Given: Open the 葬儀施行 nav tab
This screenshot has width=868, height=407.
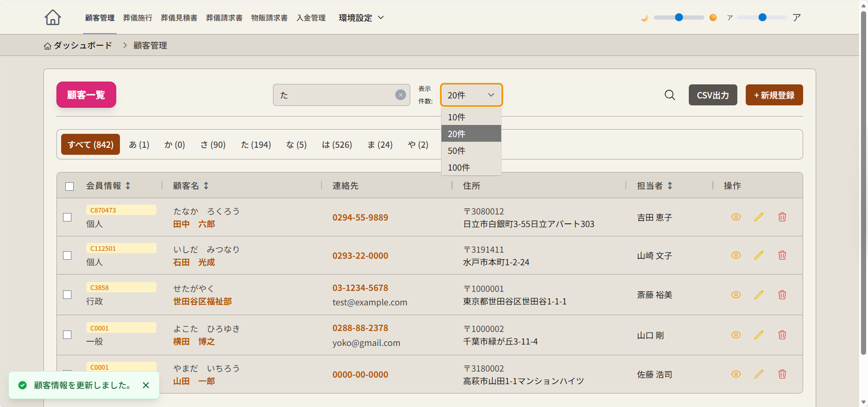Looking at the screenshot, I should pyautogui.click(x=138, y=18).
